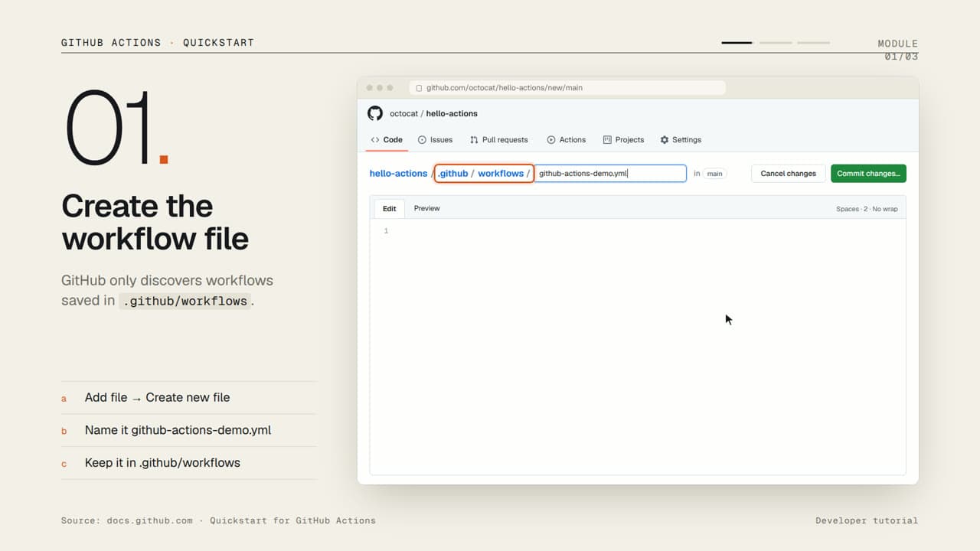This screenshot has height=551, width=980.
Task: Click the Projects table icon
Action: 607,140
